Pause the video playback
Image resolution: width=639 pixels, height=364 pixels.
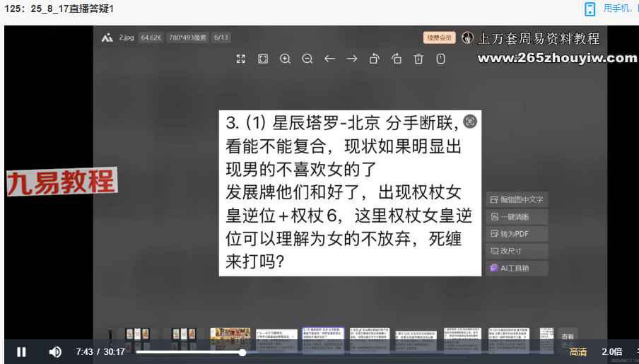(21, 352)
